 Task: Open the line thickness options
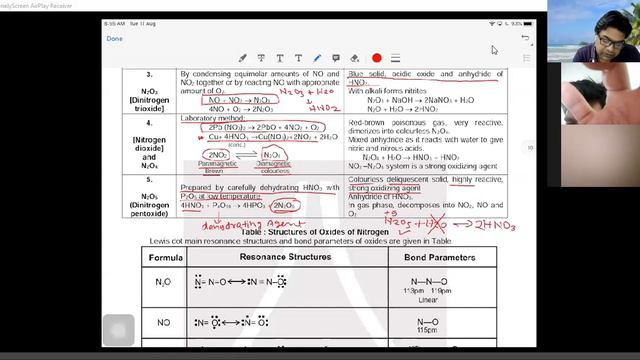(395, 58)
